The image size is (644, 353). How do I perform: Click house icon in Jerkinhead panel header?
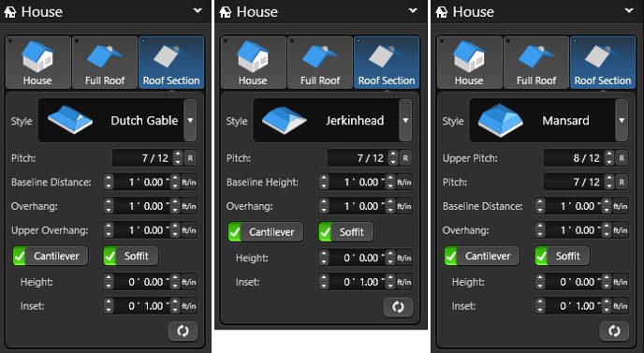(225, 12)
